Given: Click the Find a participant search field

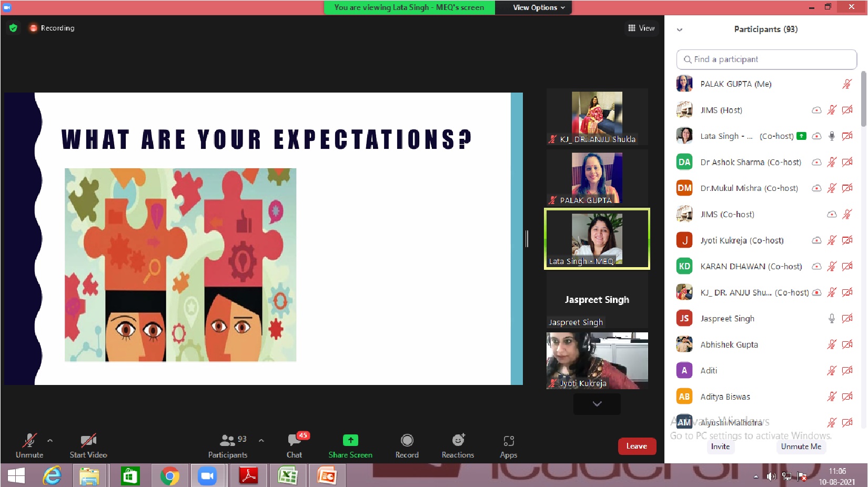Looking at the screenshot, I should click(766, 59).
